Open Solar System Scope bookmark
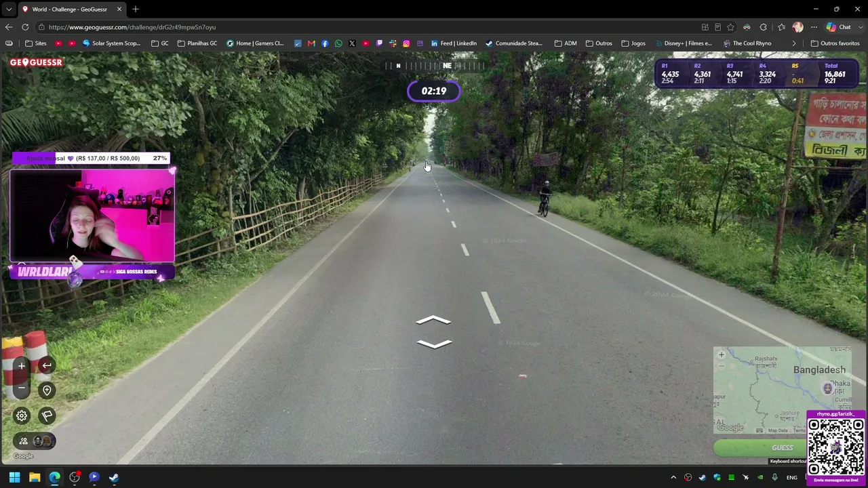Viewport: 868px width, 488px height. click(x=111, y=43)
